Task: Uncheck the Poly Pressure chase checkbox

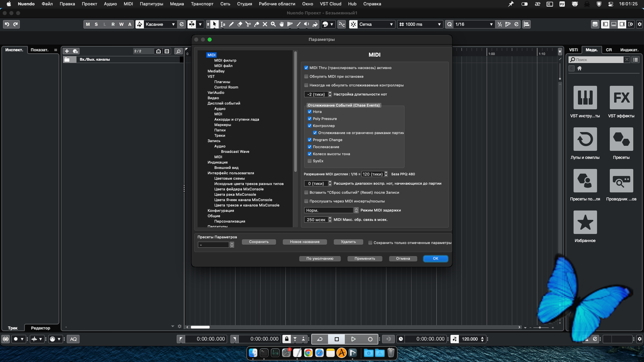Action: coord(310,119)
